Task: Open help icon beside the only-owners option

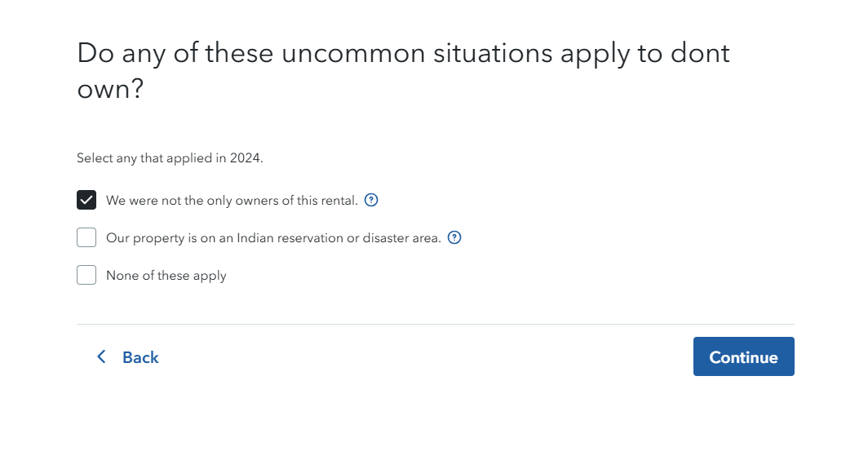Action: click(x=371, y=200)
